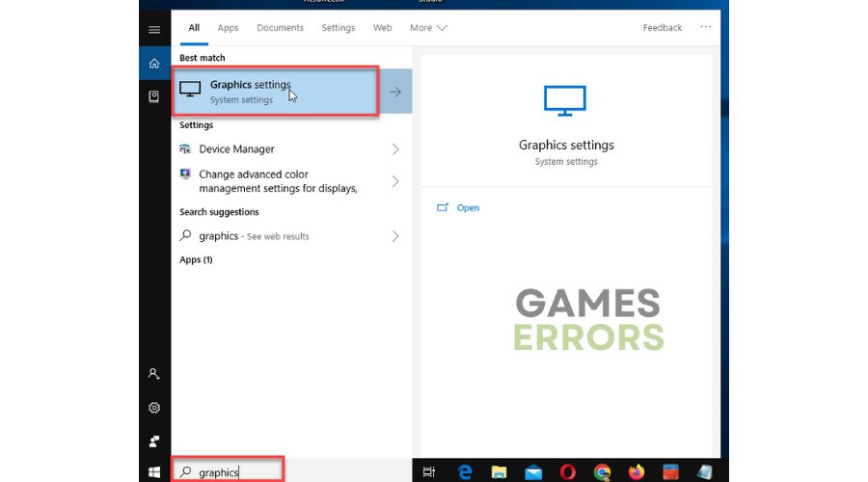The width and height of the screenshot is (868, 482).
Task: Open Task View on the taskbar
Action: coord(429,472)
